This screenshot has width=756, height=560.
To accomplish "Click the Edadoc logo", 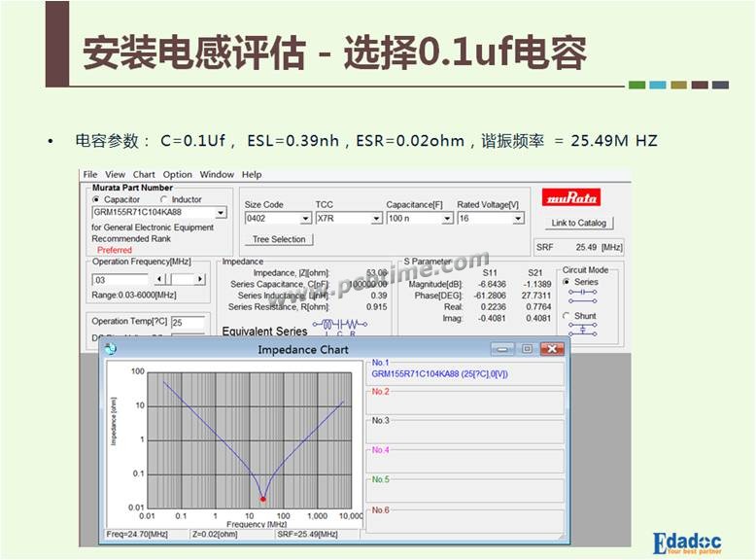I will coord(688,543).
